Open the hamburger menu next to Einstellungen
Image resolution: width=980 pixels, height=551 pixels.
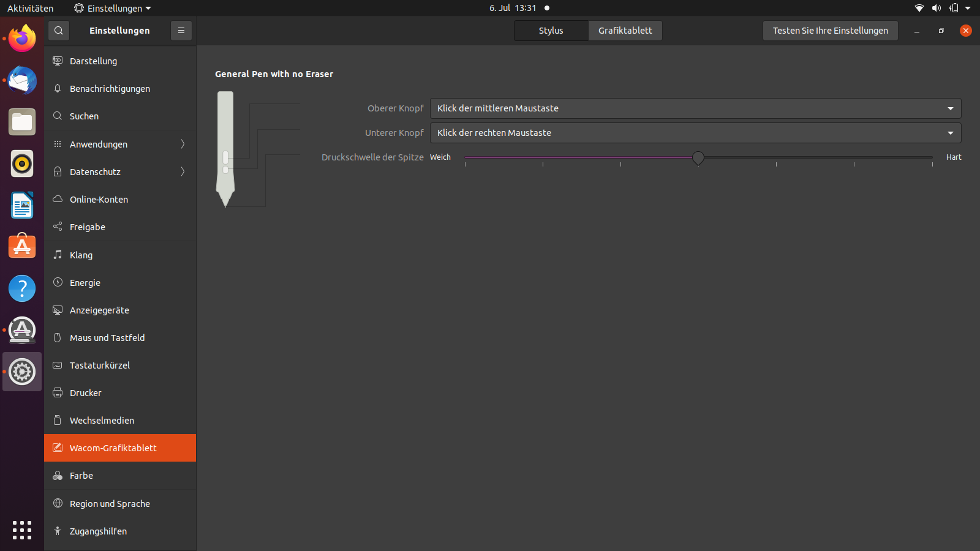tap(181, 30)
